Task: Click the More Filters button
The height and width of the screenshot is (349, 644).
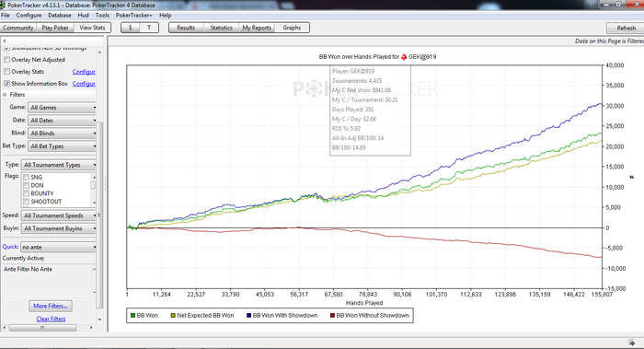Action: [x=50, y=306]
